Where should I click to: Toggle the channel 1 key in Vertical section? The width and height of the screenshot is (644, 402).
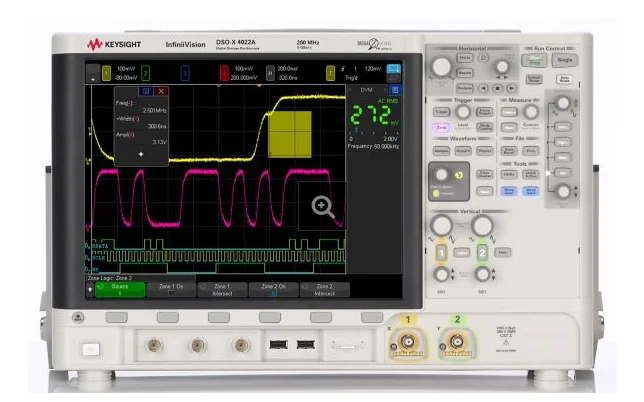tap(441, 253)
